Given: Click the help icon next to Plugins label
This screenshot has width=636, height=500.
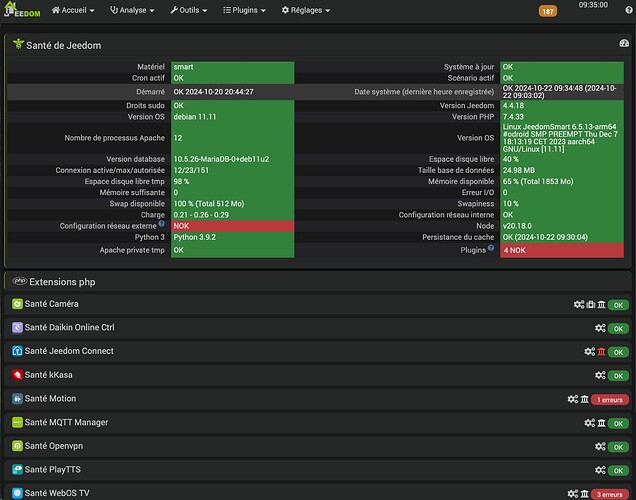Looking at the screenshot, I should coord(491,247).
